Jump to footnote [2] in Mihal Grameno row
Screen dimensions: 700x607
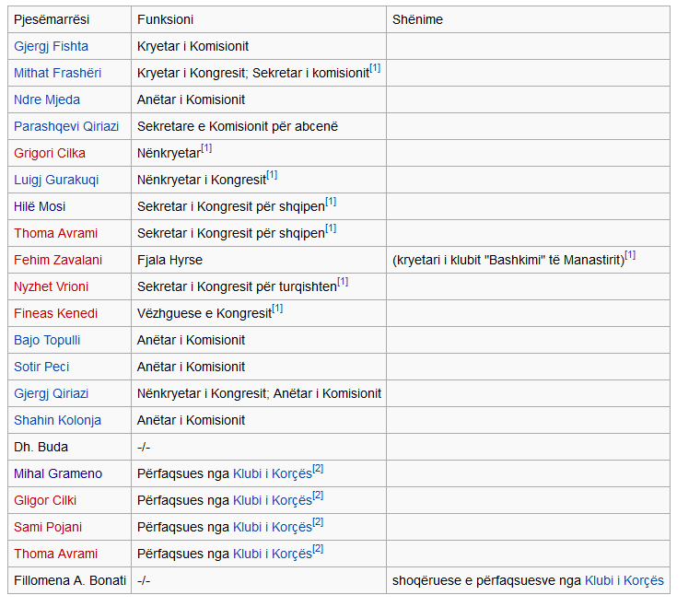coord(318,469)
